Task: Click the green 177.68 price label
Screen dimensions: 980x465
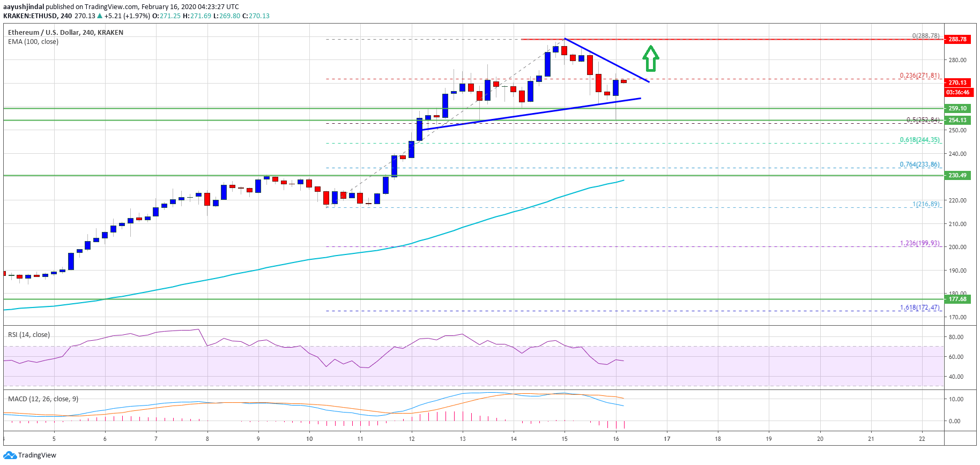Action: (957, 299)
